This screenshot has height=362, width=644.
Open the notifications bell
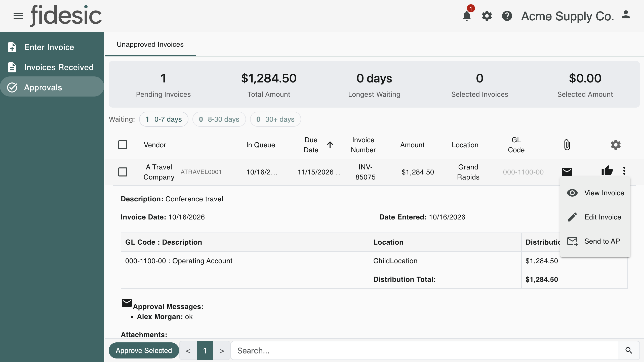tap(467, 16)
